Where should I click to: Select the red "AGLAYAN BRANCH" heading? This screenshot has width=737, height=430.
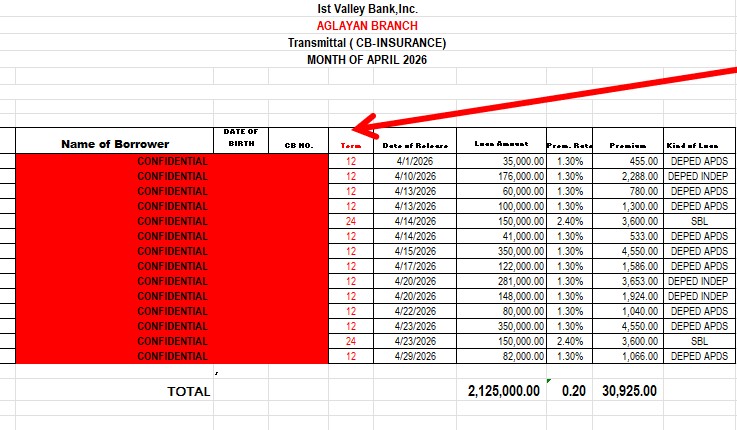coord(367,25)
